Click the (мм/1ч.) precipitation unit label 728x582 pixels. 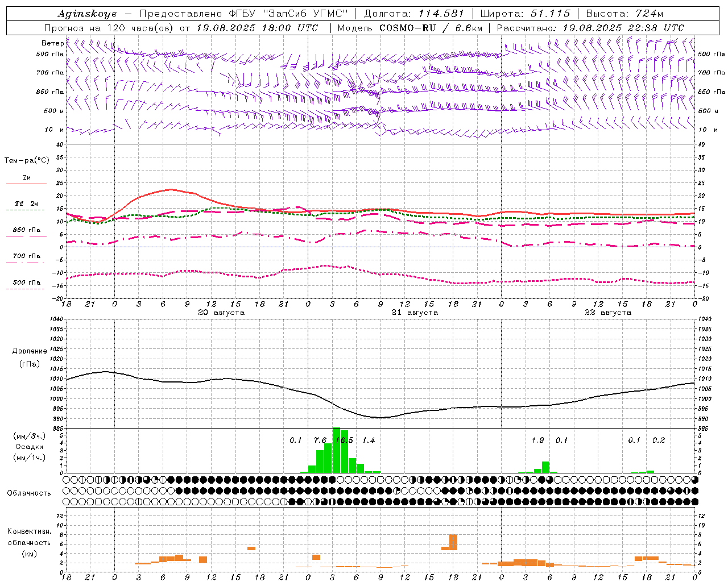coord(29,458)
